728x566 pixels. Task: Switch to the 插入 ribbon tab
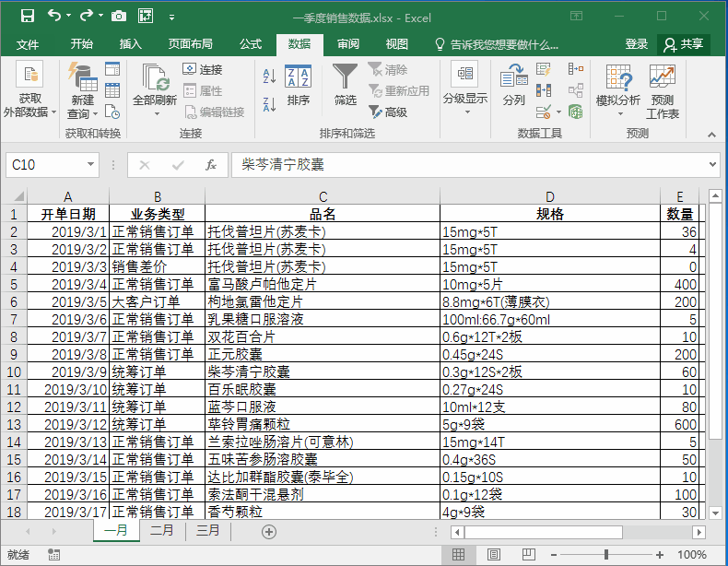pyautogui.click(x=131, y=44)
